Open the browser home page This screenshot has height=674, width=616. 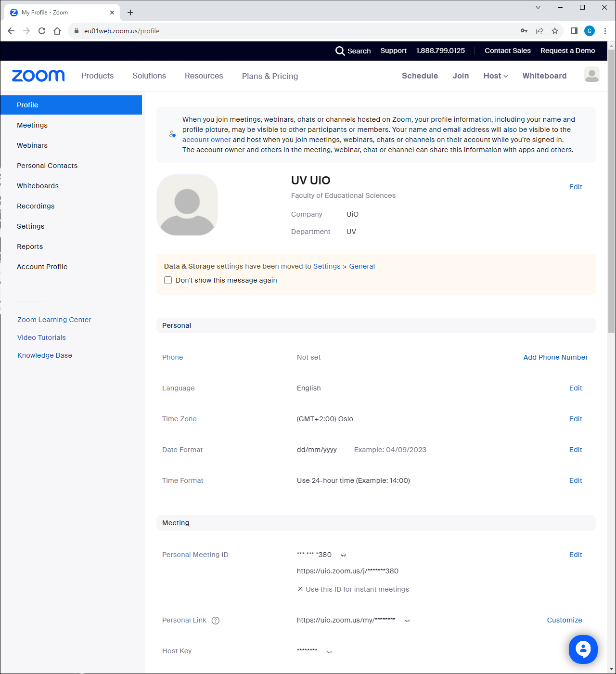coord(57,31)
